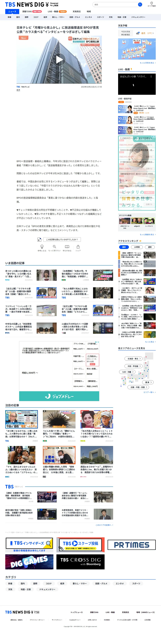
Task: Open the JNNドローンDIG original video
Action: pos(125,224)
